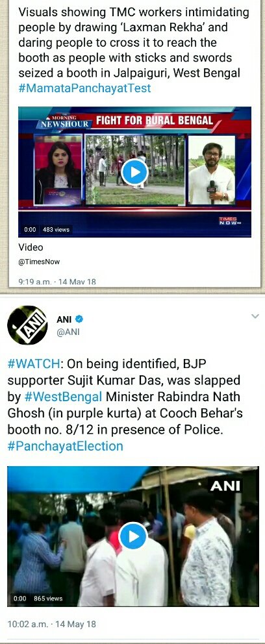Play the ANI slap video
This screenshot has width=265, height=644.
coord(132,536)
